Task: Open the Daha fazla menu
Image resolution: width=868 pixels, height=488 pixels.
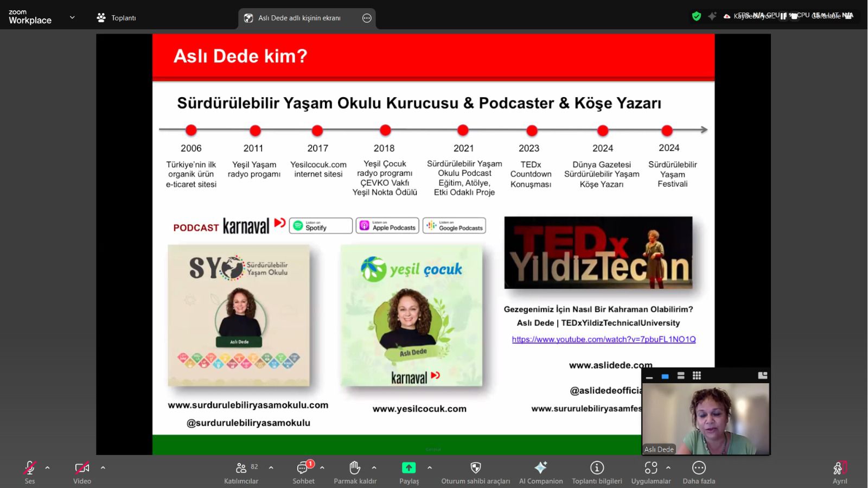Action: click(699, 472)
